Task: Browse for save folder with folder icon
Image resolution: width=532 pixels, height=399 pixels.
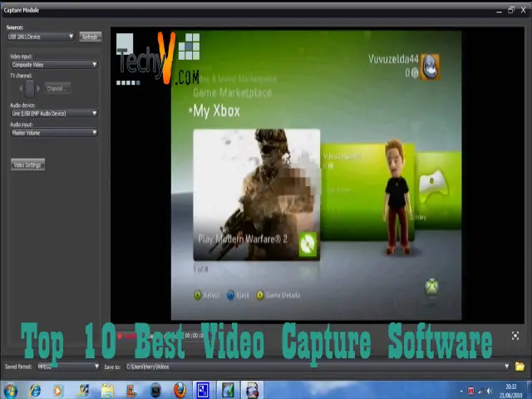Action: pos(520,367)
